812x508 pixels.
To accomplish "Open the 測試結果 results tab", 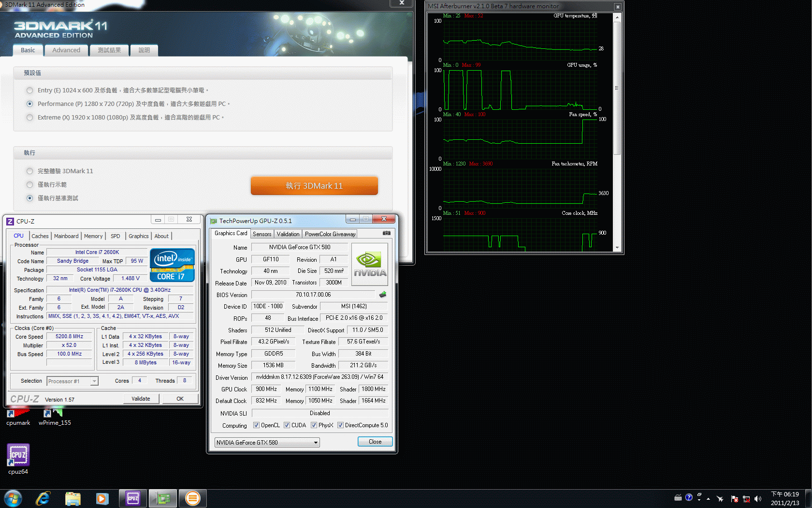I will pos(109,50).
